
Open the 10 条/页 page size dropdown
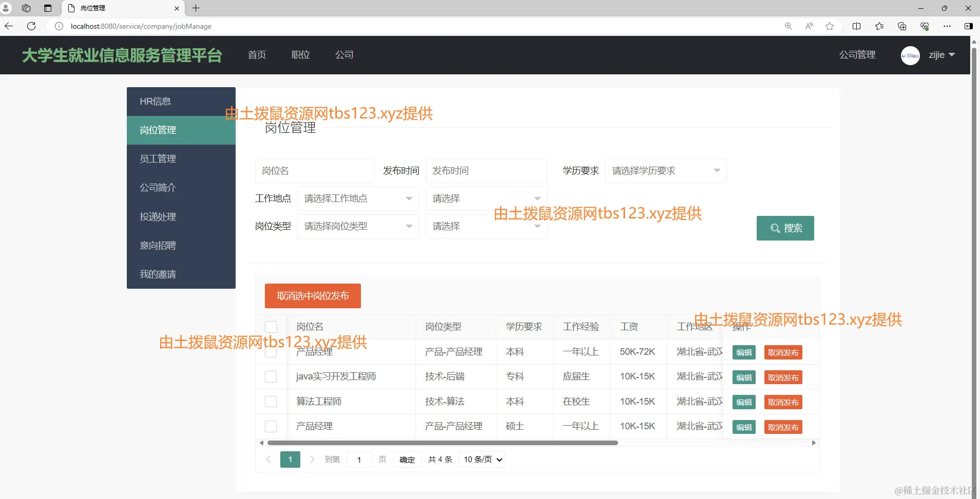pyautogui.click(x=483, y=460)
